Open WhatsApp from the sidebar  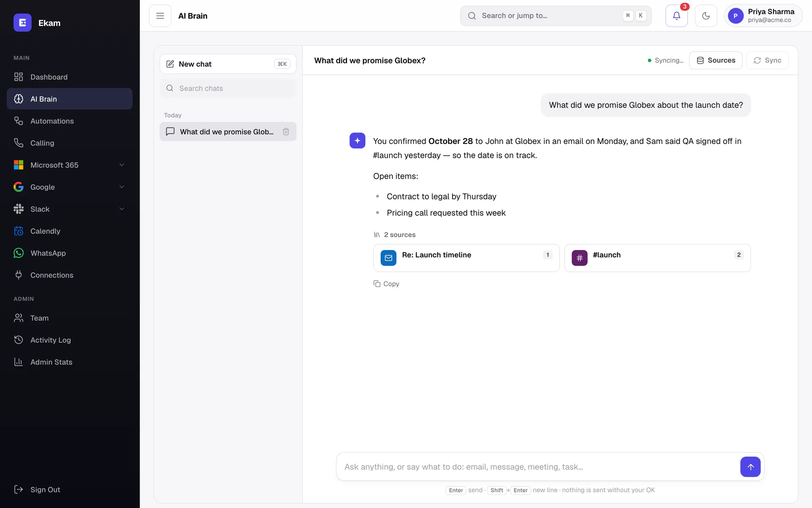[x=70, y=253]
